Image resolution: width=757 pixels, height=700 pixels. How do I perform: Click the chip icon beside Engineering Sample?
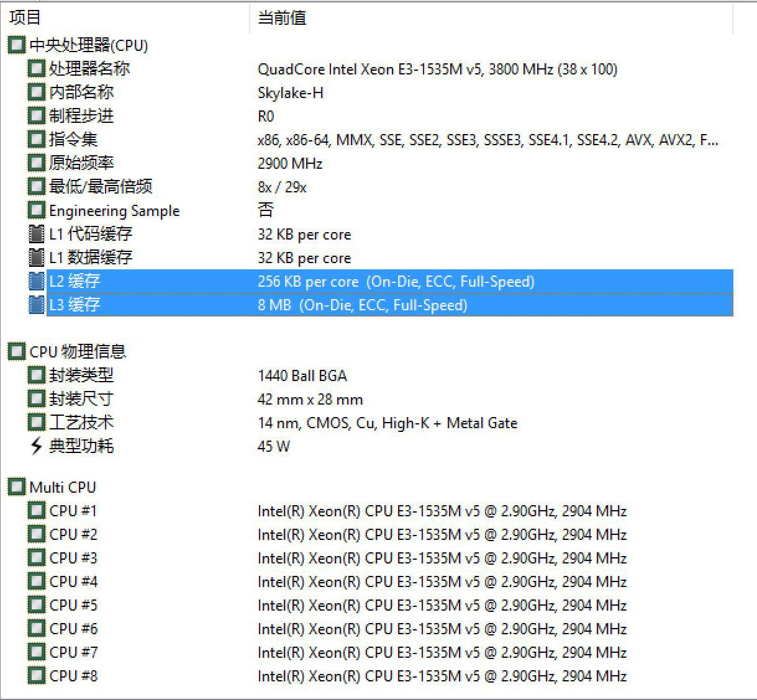point(37,210)
